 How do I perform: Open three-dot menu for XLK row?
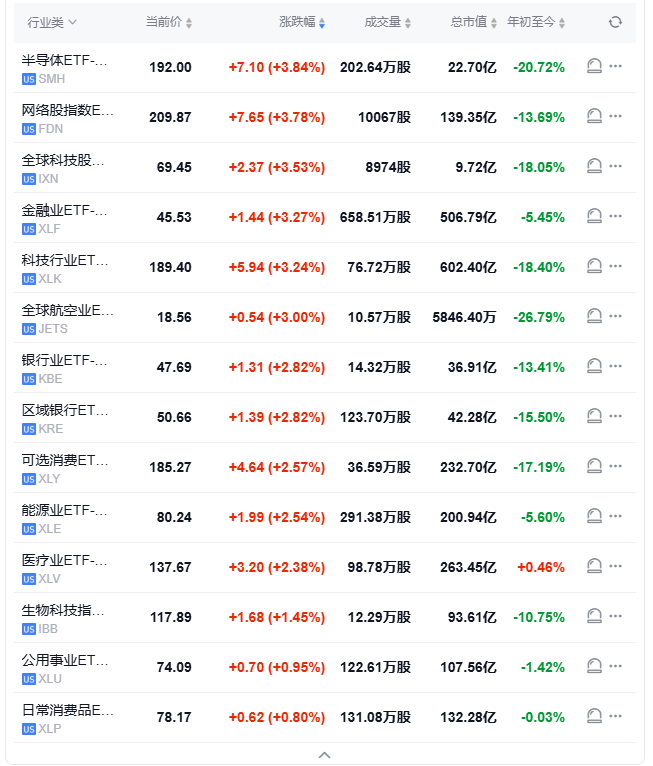pos(616,267)
